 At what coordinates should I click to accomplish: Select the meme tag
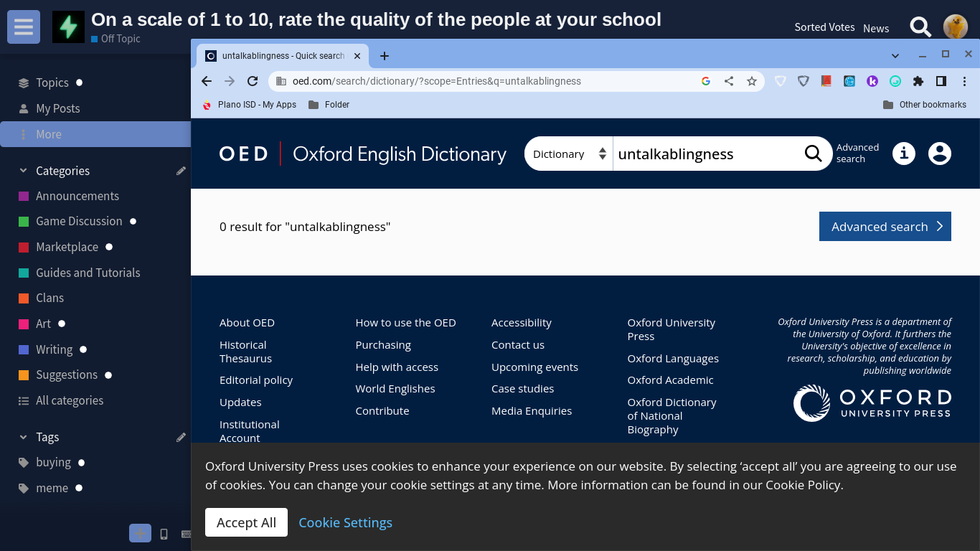point(52,488)
